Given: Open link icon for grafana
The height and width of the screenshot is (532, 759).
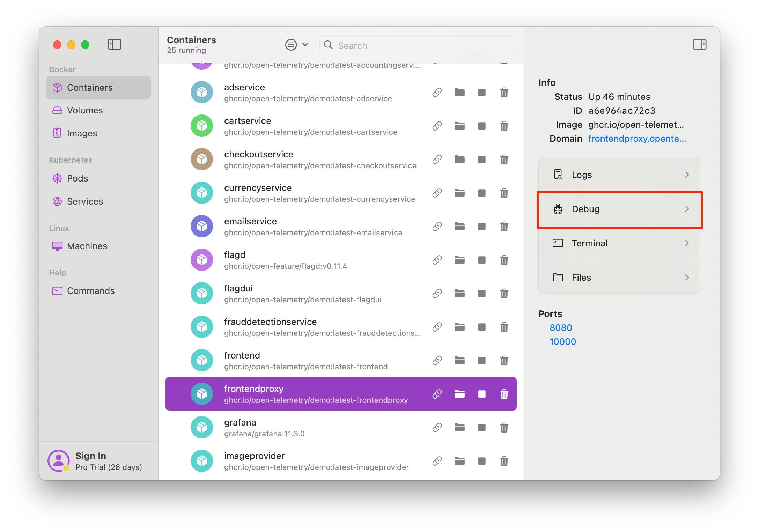Looking at the screenshot, I should (x=437, y=428).
